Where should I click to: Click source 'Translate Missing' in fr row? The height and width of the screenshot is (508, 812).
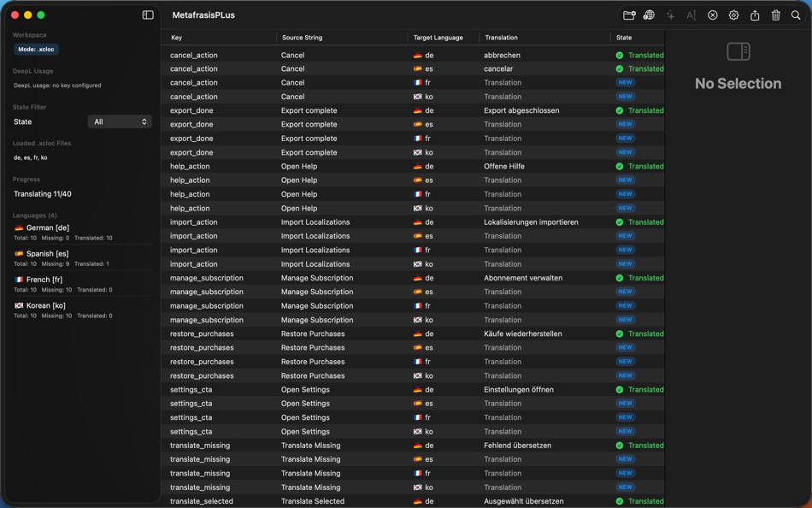click(x=311, y=473)
